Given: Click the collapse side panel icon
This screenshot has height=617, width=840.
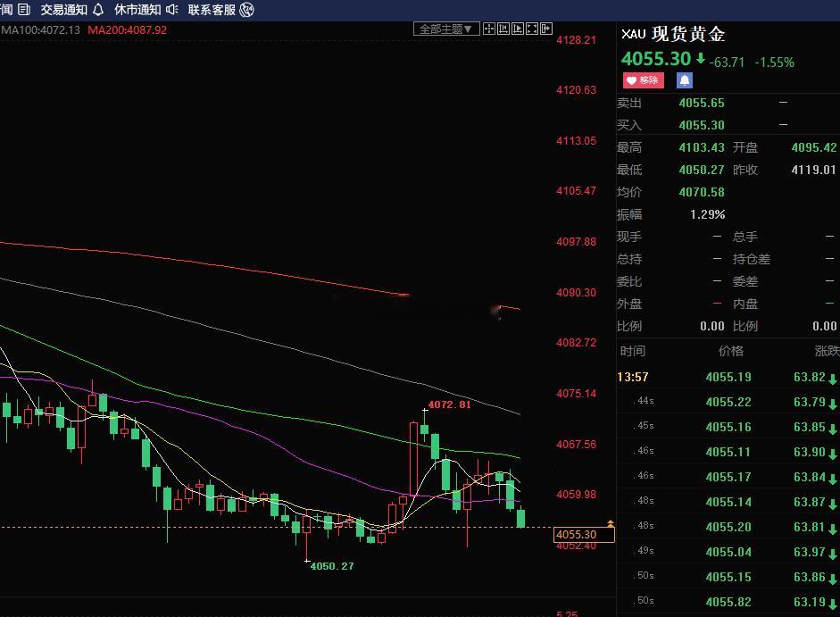Looking at the screenshot, I should (546, 29).
